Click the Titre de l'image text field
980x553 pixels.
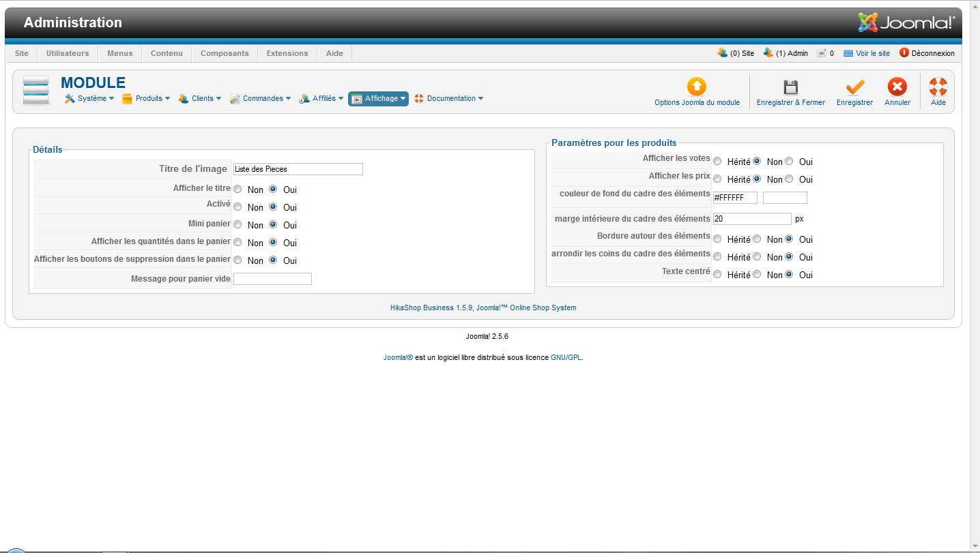pyautogui.click(x=298, y=169)
